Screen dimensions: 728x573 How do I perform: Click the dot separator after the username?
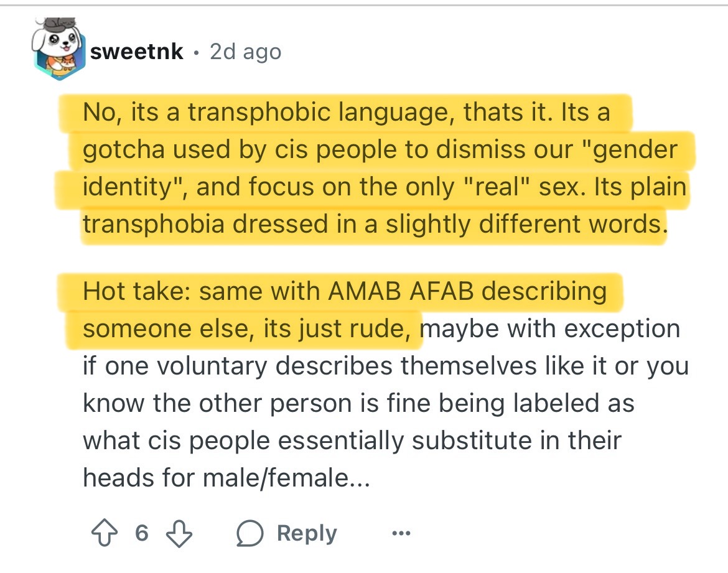[x=197, y=52]
